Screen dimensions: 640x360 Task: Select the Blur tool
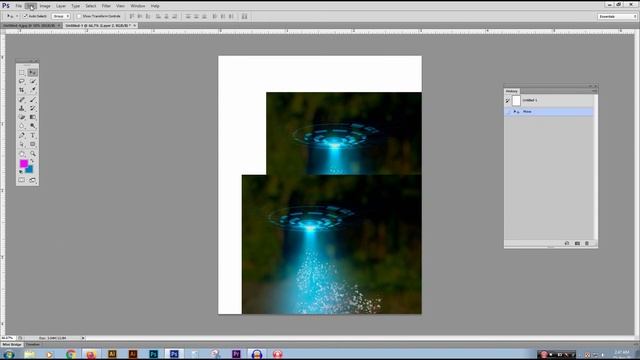[x=22, y=126]
